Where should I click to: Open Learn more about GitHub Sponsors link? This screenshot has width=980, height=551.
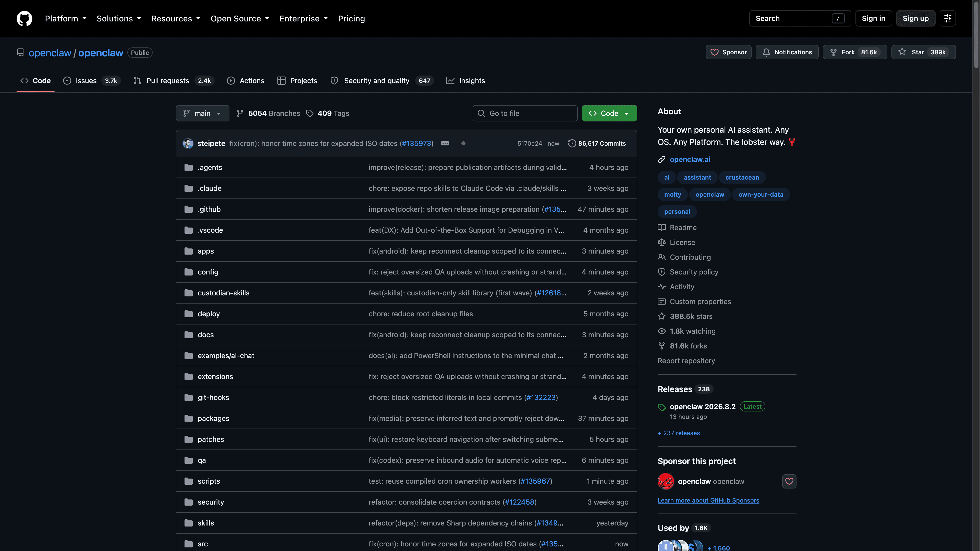click(708, 500)
